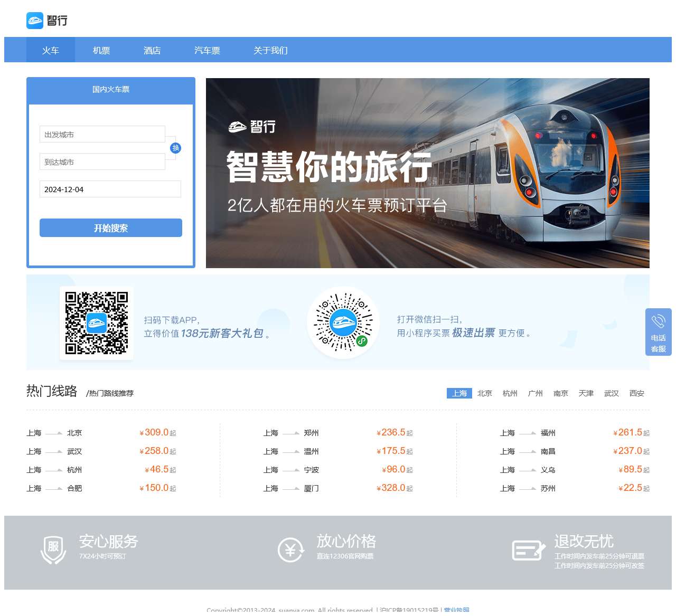
Task: Swap departure and arrival cities with the 换 icon
Action: coord(176,148)
